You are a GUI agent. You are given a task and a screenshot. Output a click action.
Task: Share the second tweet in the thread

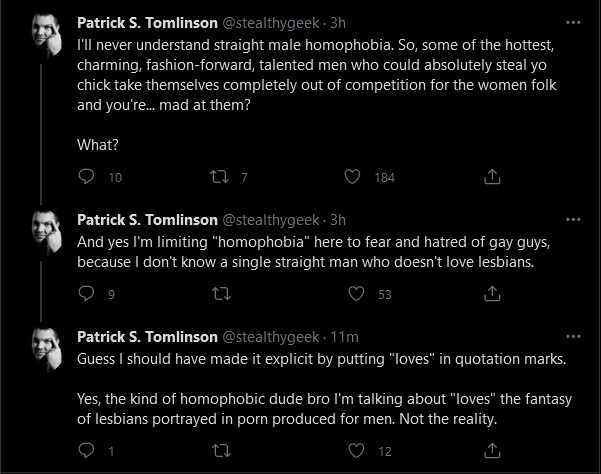coord(492,294)
